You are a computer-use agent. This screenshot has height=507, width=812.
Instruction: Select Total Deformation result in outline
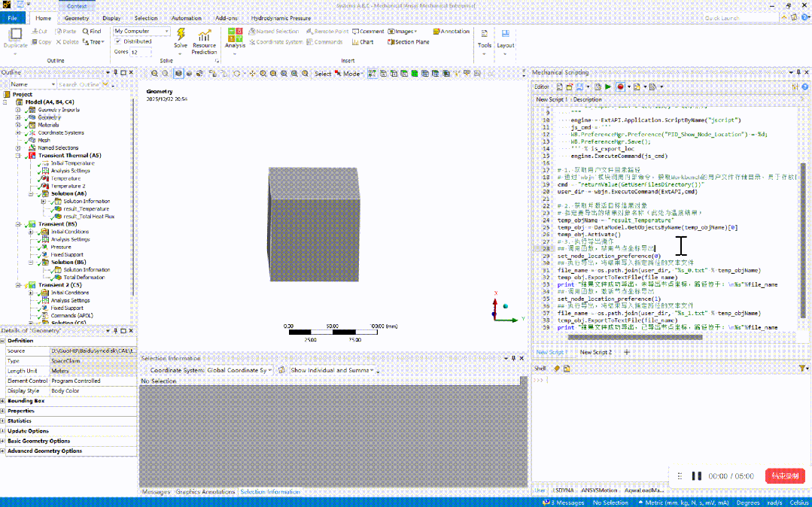pyautogui.click(x=84, y=278)
